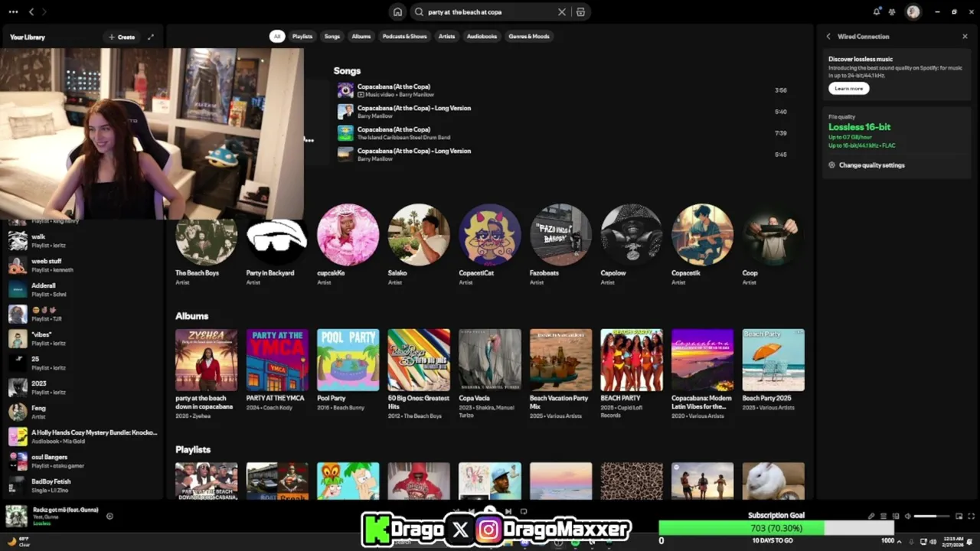Click Learn more about lossless music
Image resolution: width=980 pixels, height=551 pixels.
[848, 89]
